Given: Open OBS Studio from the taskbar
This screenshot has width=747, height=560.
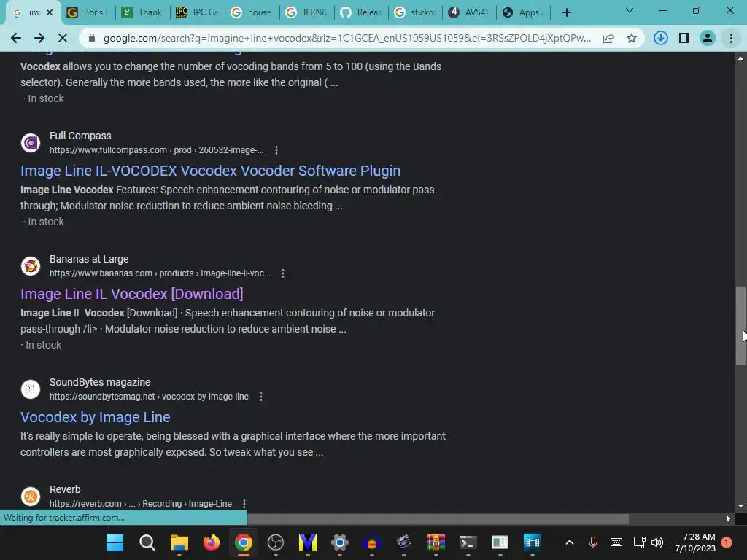Looking at the screenshot, I should click(275, 542).
